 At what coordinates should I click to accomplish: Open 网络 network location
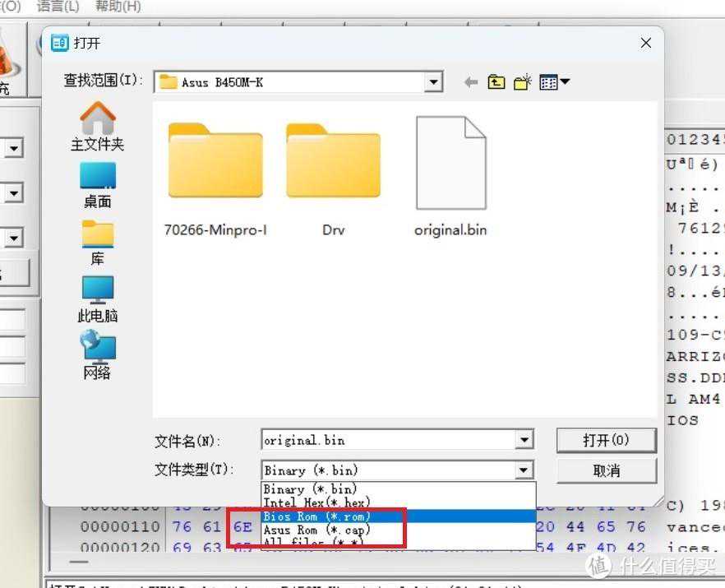(x=97, y=355)
